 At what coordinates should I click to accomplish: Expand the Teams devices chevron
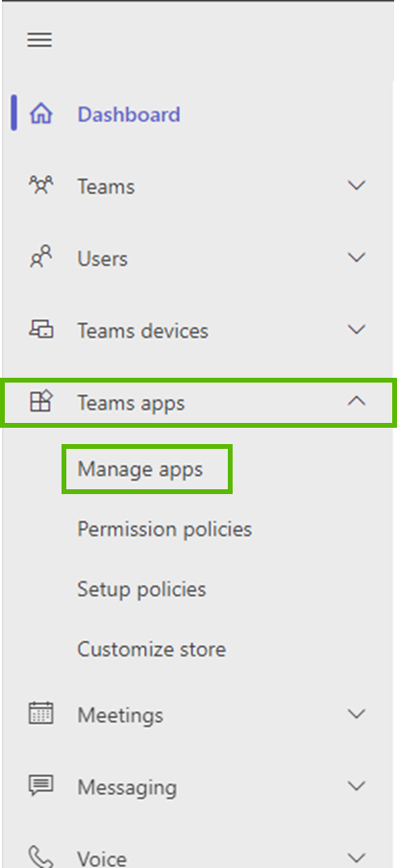tap(357, 330)
